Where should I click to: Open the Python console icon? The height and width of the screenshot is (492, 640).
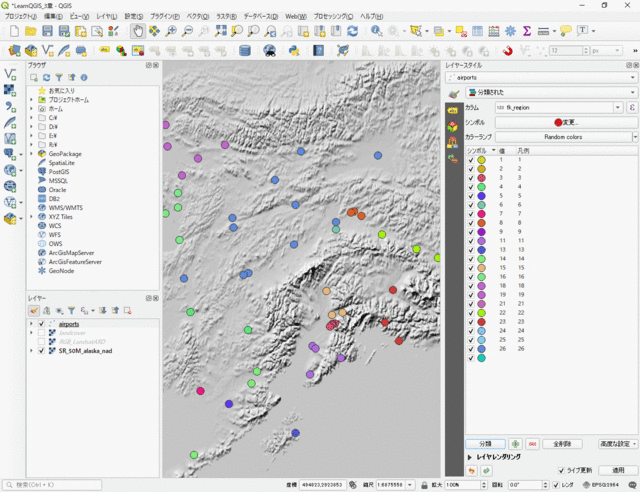[294, 51]
